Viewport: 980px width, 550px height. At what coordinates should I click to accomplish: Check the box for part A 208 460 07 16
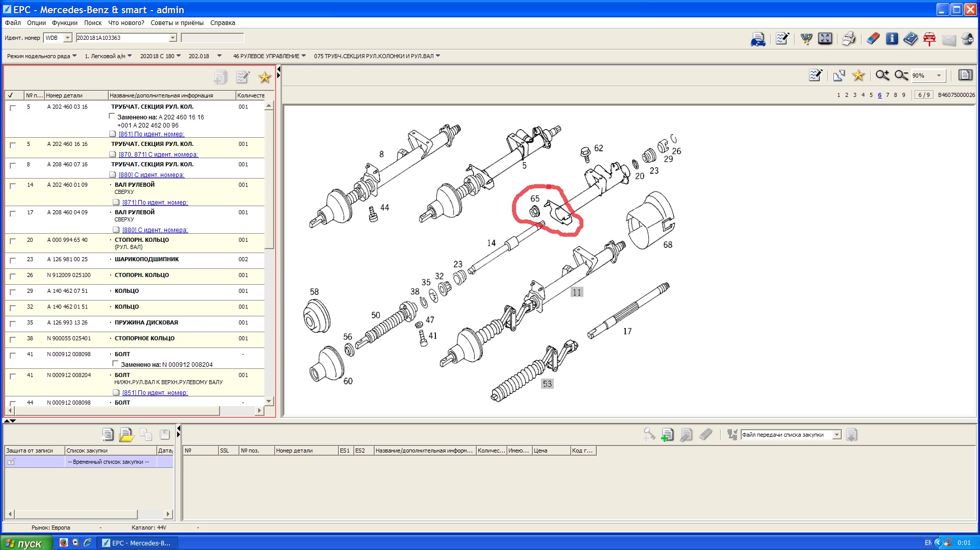13,165
